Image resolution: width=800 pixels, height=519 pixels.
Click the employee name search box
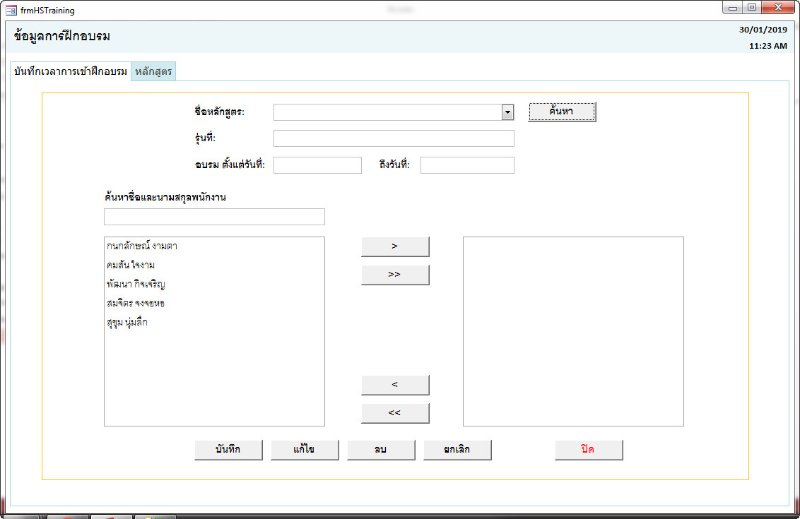pyautogui.click(x=214, y=217)
